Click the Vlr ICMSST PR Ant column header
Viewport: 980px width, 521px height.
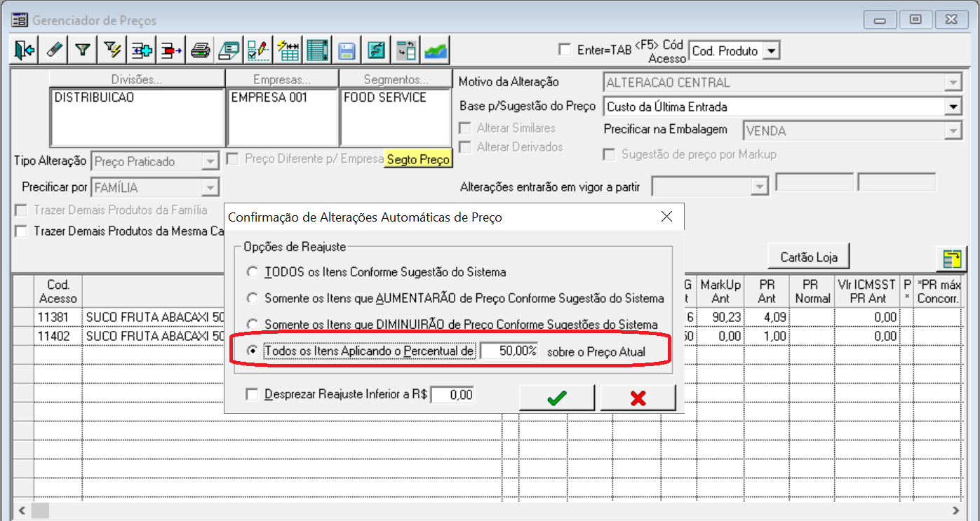[867, 292]
